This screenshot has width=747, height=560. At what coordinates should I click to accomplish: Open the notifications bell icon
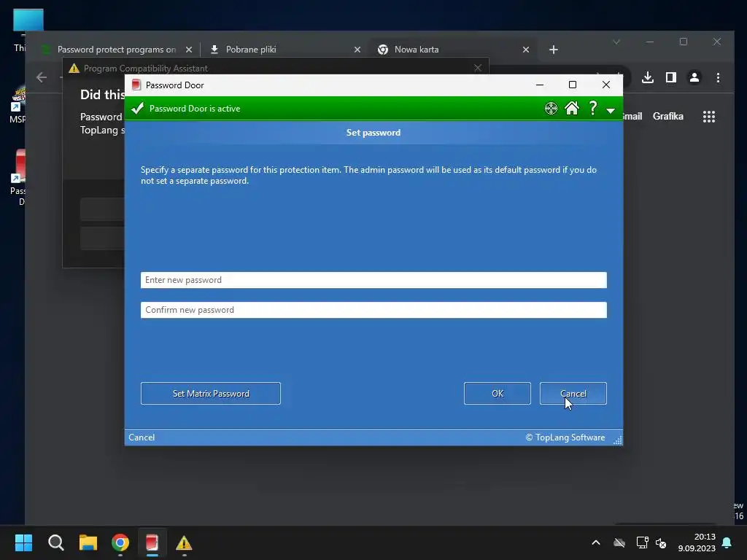point(727,542)
